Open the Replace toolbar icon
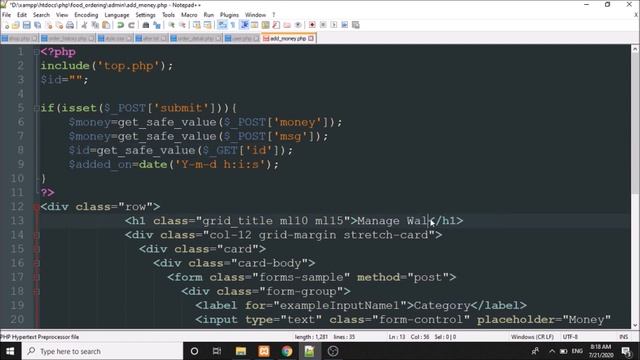This screenshot has width=640, height=360. point(157,25)
